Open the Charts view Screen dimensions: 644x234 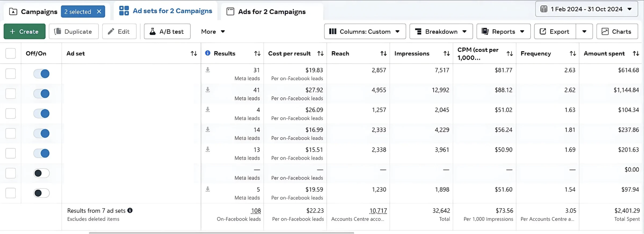[617, 32]
